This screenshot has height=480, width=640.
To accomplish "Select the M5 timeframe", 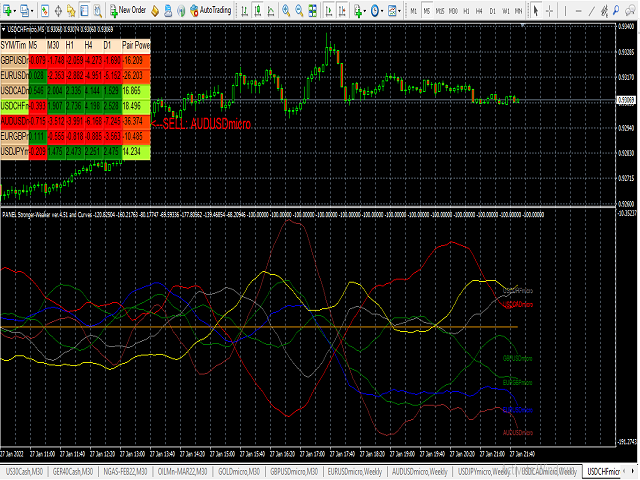I will click(427, 11).
